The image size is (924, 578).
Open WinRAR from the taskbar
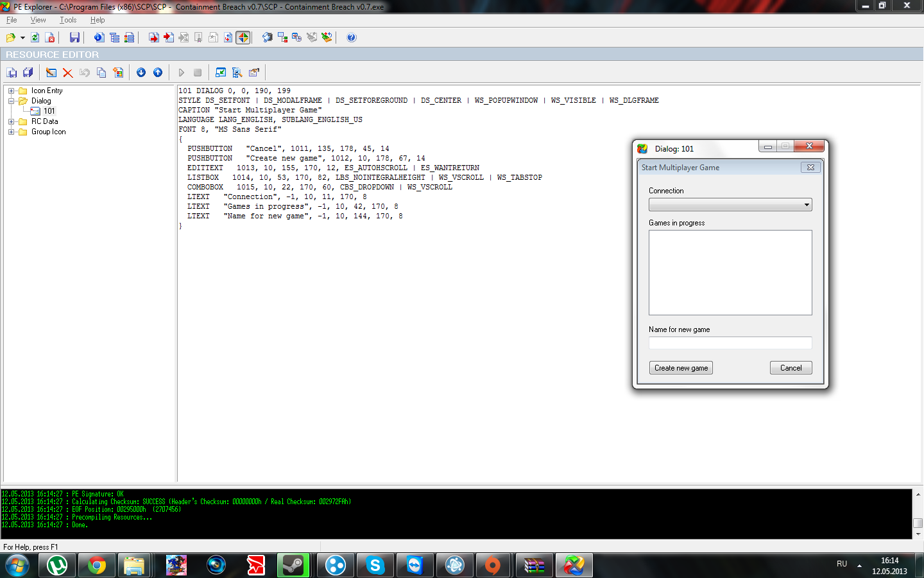pyautogui.click(x=535, y=565)
